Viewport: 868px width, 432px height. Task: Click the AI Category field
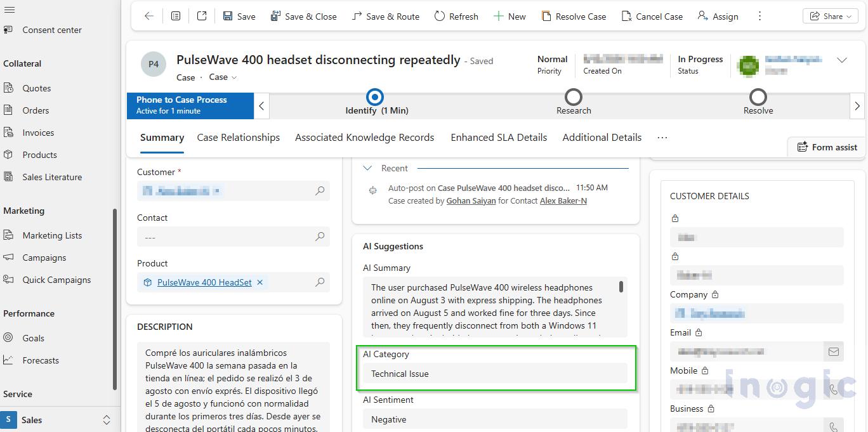(495, 374)
